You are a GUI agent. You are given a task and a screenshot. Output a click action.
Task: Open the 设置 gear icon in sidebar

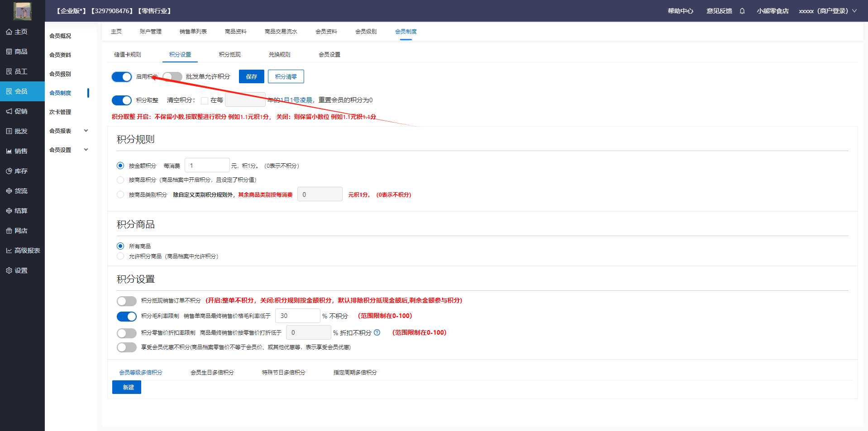[x=9, y=270]
